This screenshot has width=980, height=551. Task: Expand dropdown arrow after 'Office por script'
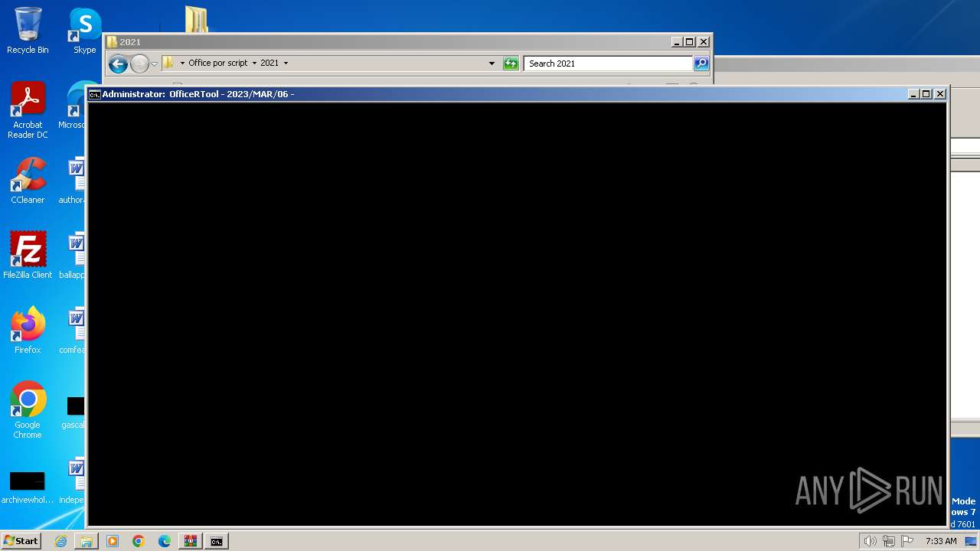tap(254, 63)
